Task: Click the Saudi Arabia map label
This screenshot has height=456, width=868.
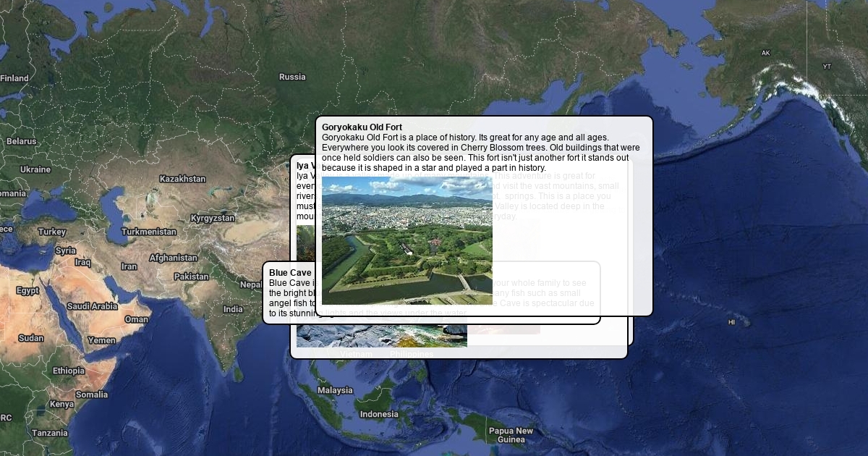Action: coord(92,306)
